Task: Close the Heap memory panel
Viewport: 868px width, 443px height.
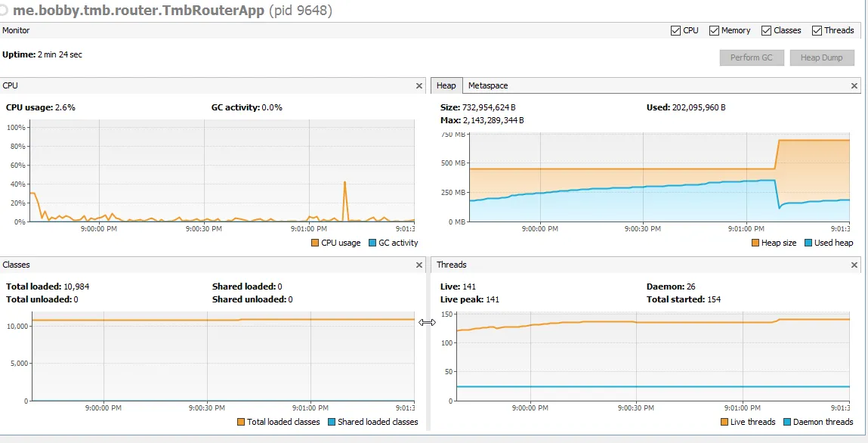Action: [855, 86]
